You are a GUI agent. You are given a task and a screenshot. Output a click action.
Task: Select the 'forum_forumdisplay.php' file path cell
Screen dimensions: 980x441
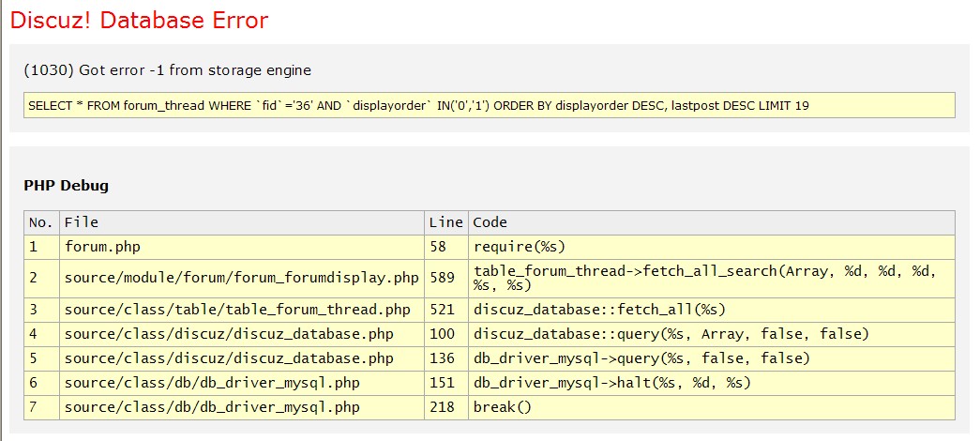242,279
